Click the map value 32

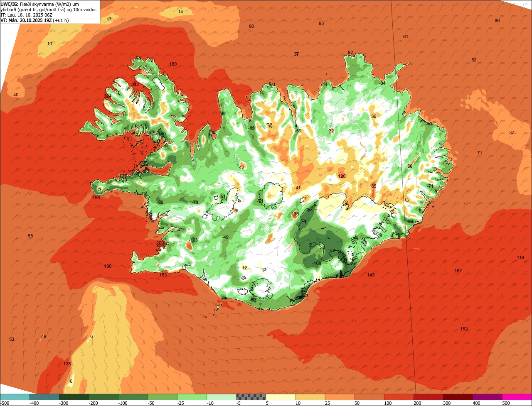(331, 131)
